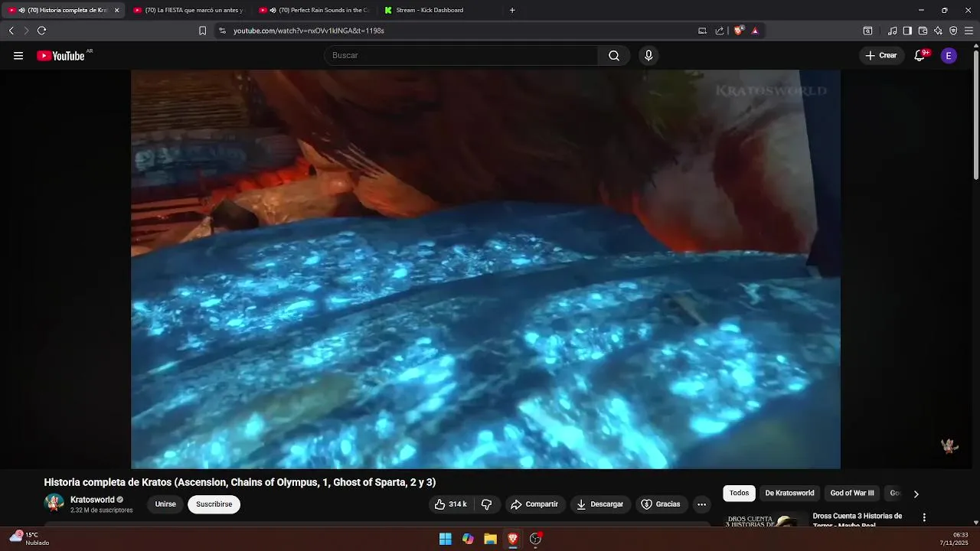
Task: Open Brave Shields lion icon
Action: [x=738, y=31]
